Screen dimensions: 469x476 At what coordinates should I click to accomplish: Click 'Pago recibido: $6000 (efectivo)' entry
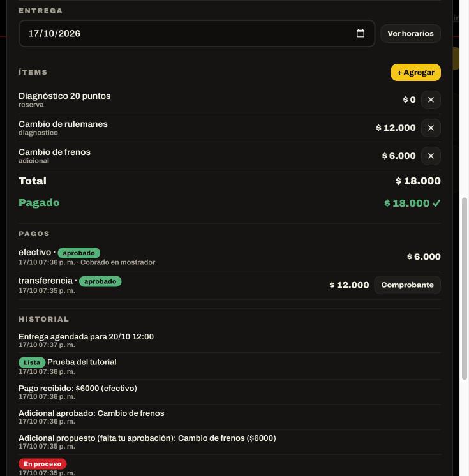[78, 389]
